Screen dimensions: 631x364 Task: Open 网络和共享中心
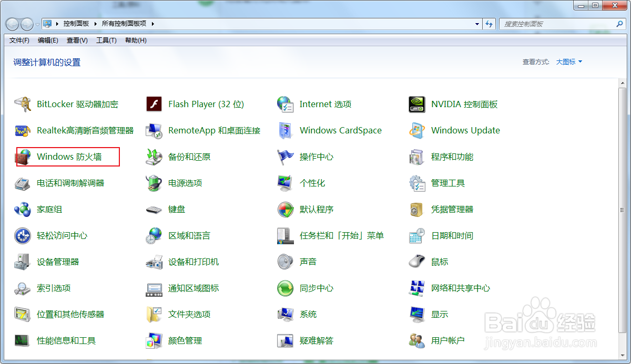(461, 288)
